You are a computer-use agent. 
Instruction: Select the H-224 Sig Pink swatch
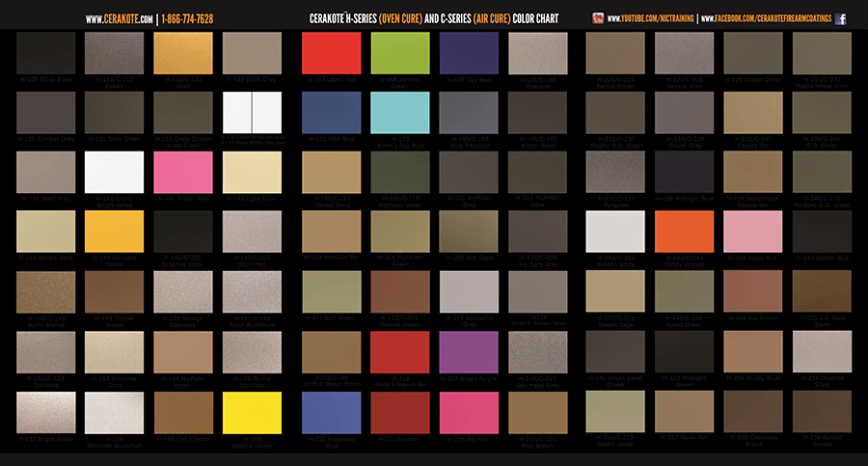[469, 413]
